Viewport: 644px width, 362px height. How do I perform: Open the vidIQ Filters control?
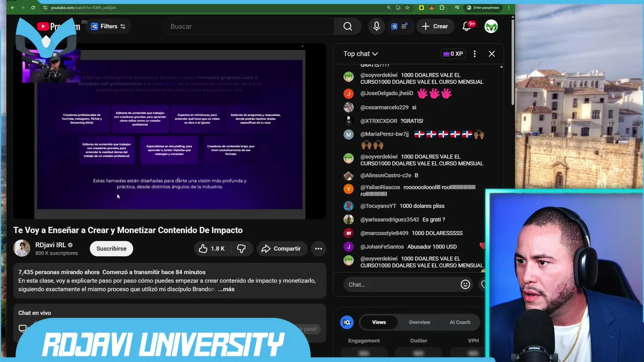tap(108, 26)
